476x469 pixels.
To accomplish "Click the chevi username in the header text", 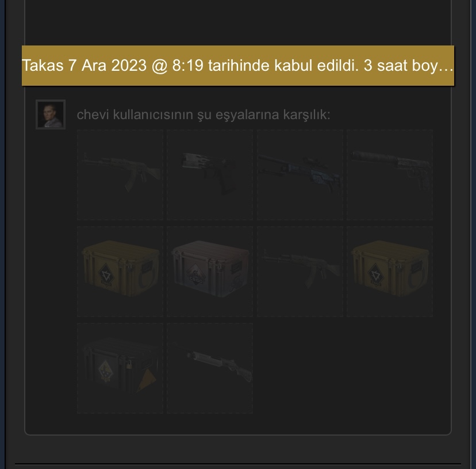I will click(x=93, y=115).
